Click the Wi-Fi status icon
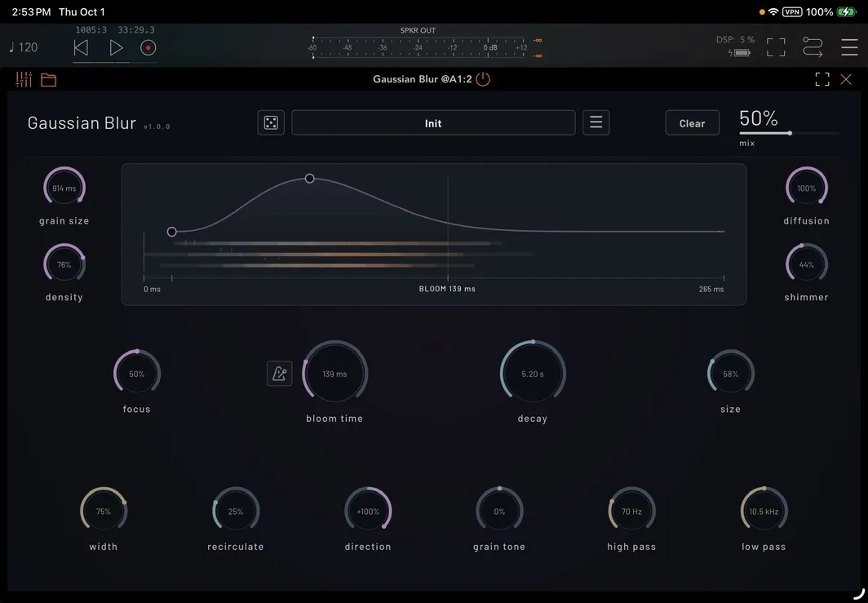 [x=773, y=11]
